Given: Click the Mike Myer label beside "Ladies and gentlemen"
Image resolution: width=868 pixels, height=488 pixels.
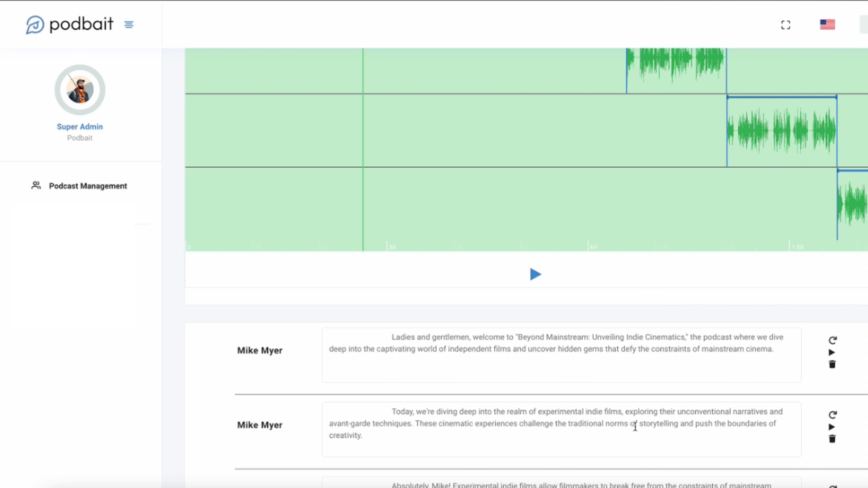Looking at the screenshot, I should (x=260, y=350).
